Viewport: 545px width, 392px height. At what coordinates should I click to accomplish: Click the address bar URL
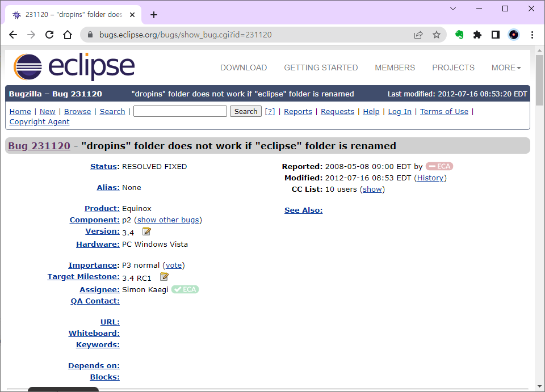(185, 35)
